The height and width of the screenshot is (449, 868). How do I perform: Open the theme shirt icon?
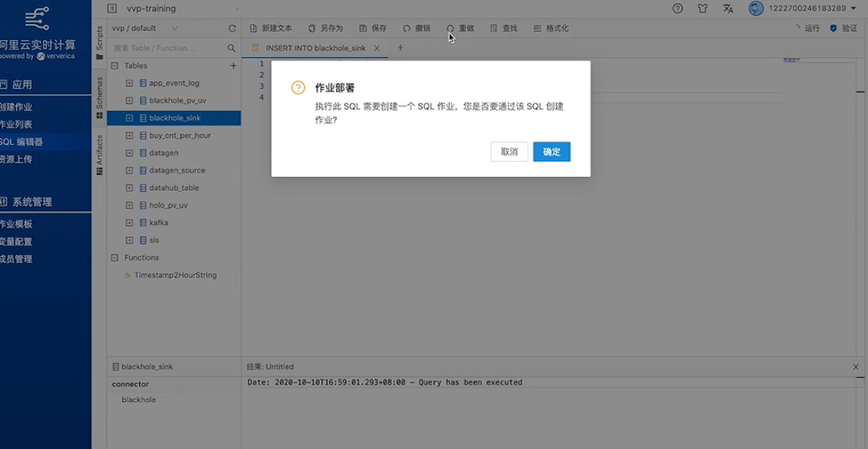[x=702, y=8]
